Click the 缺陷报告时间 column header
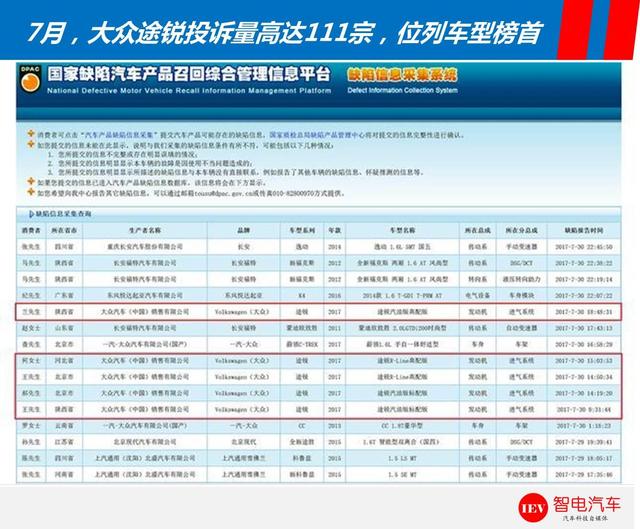Screen dimensions: 640x529 [584, 231]
